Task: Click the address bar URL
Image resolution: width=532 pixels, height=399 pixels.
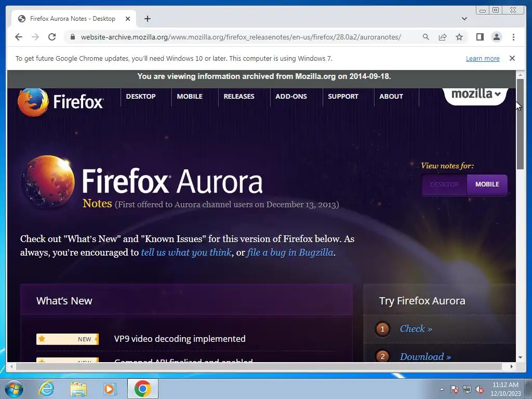Action: click(241, 37)
